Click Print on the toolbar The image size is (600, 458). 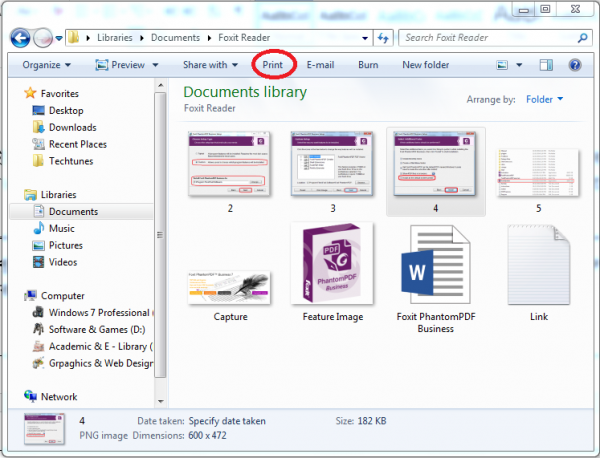(x=272, y=65)
